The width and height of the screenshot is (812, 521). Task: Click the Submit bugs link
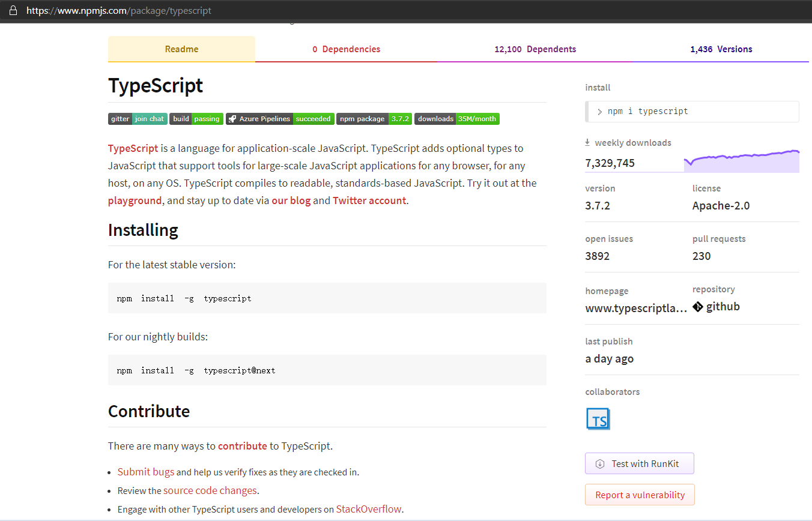click(x=145, y=472)
